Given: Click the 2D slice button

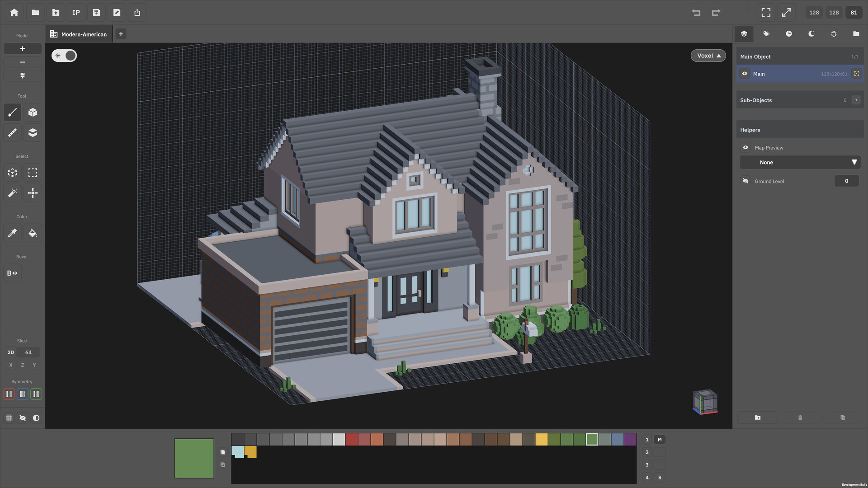Looking at the screenshot, I should (11, 352).
